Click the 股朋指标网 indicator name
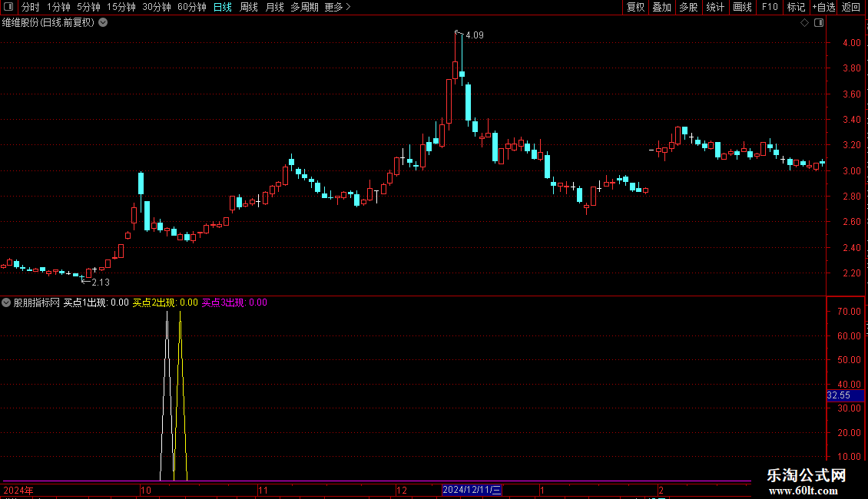The image size is (868, 499). pyautogui.click(x=37, y=302)
